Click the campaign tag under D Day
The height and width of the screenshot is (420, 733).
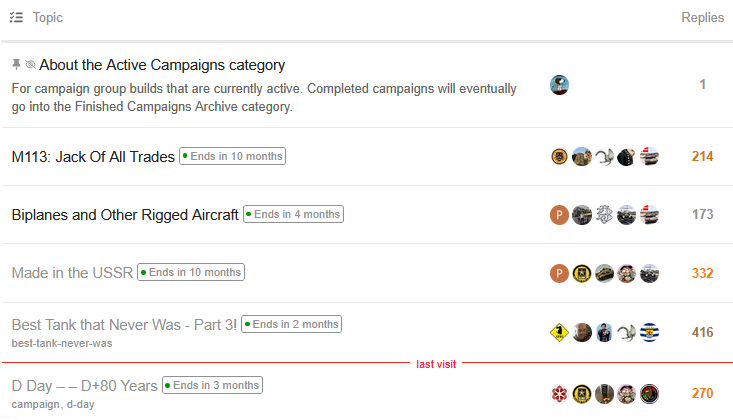click(x=37, y=404)
